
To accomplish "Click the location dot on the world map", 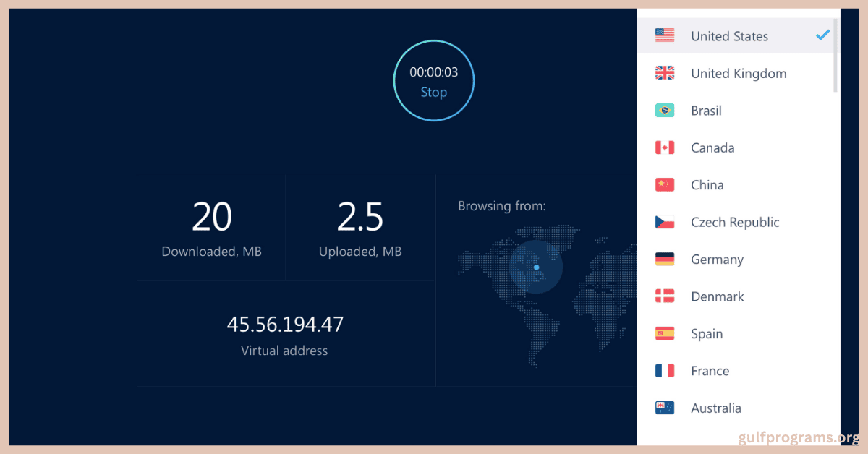I will point(537,267).
